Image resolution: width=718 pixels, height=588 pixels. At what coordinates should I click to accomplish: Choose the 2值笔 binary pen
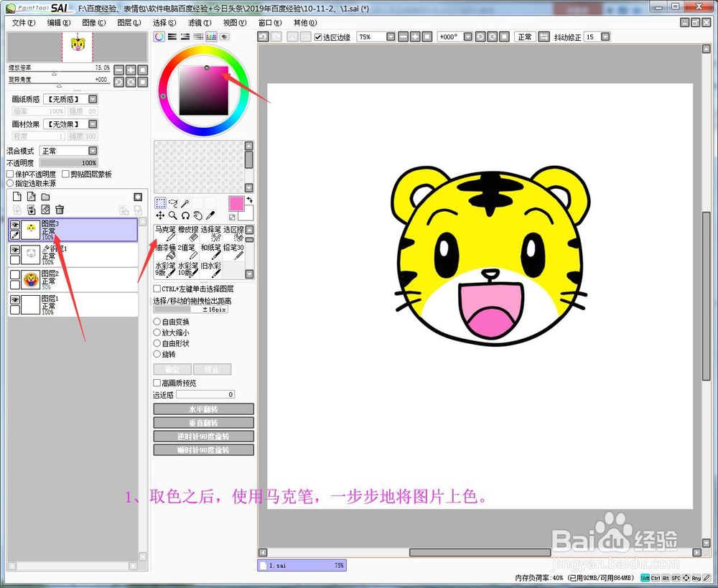(x=188, y=251)
